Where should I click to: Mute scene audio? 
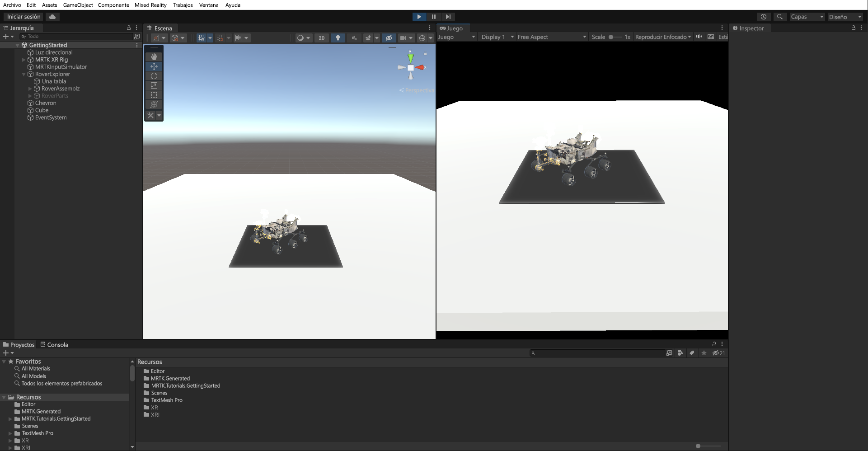tap(354, 38)
